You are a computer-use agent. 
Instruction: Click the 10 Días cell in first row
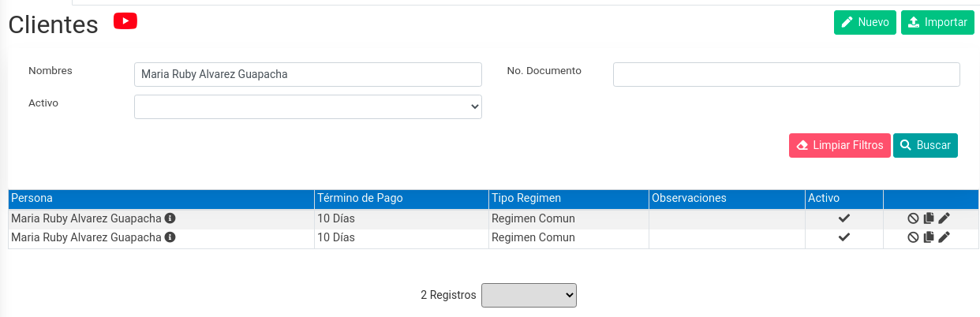pyautogui.click(x=401, y=218)
